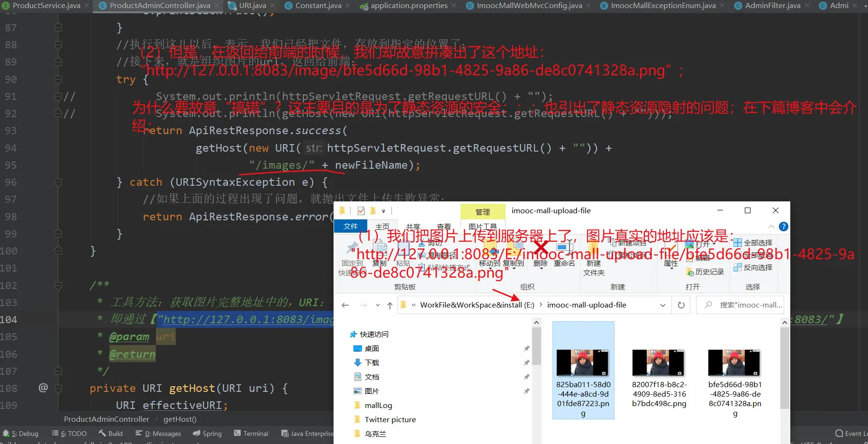This screenshot has width=868, height=444.
Task: Switch to the 查看 ribbon tab
Action: 444,227
